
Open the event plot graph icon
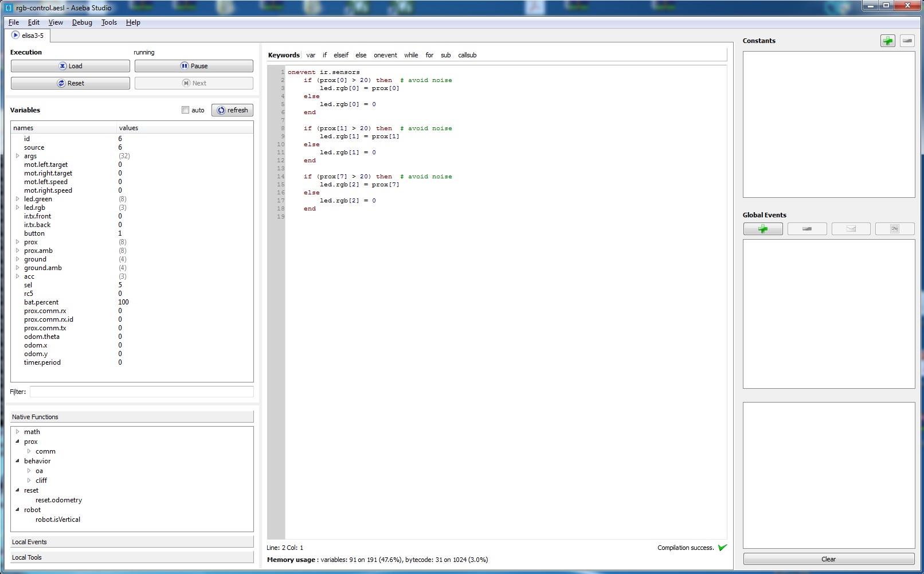(x=894, y=229)
